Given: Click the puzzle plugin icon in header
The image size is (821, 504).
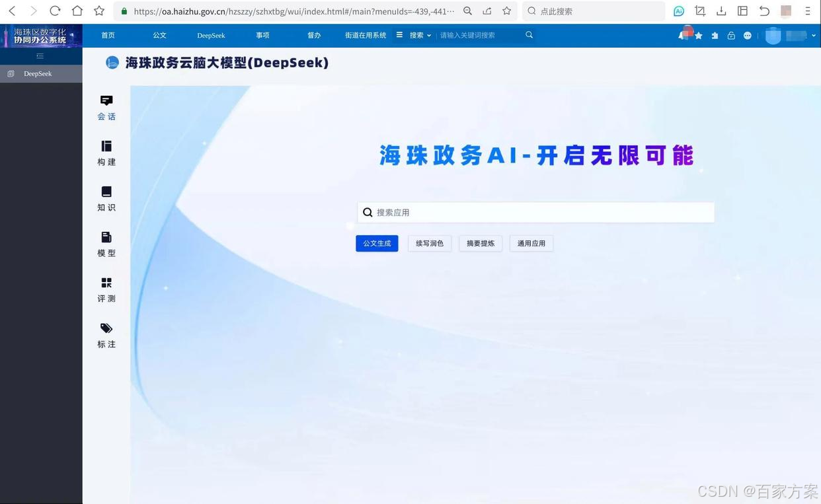Looking at the screenshot, I should pos(715,36).
